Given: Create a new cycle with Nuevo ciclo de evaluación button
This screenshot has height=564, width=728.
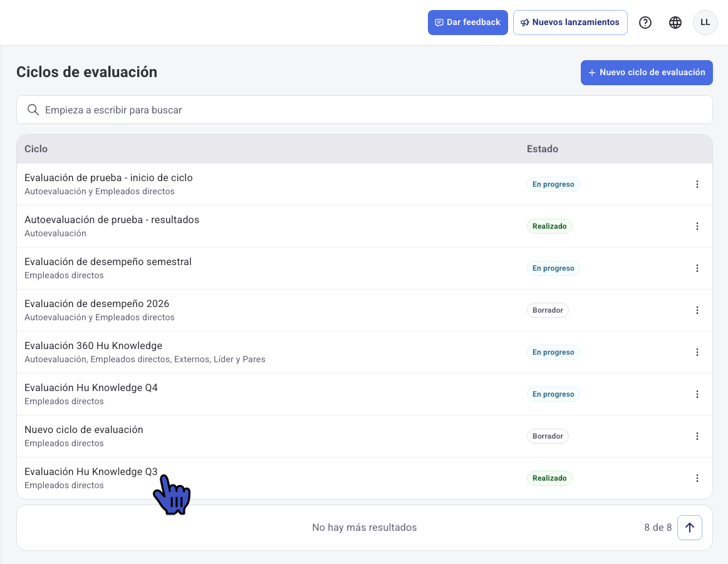Looking at the screenshot, I should point(647,73).
